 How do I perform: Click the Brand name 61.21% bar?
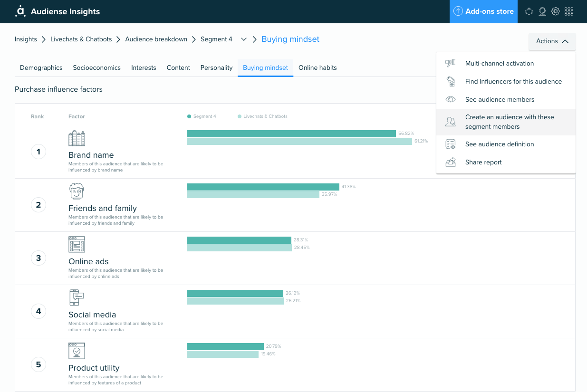pos(299,141)
